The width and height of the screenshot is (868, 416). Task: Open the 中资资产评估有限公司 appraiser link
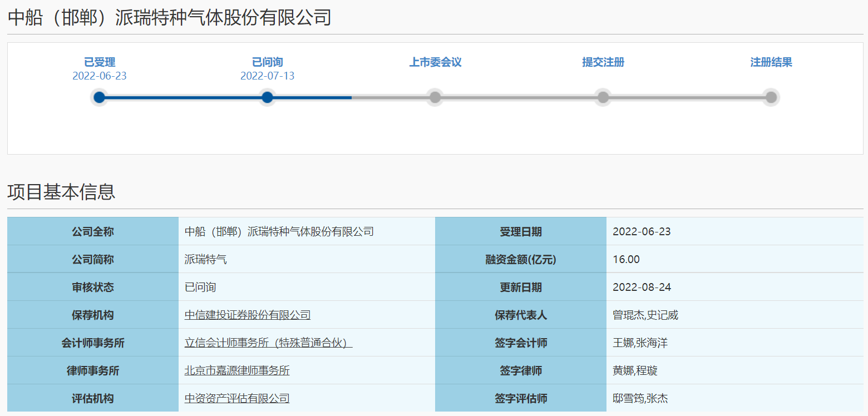tap(237, 399)
